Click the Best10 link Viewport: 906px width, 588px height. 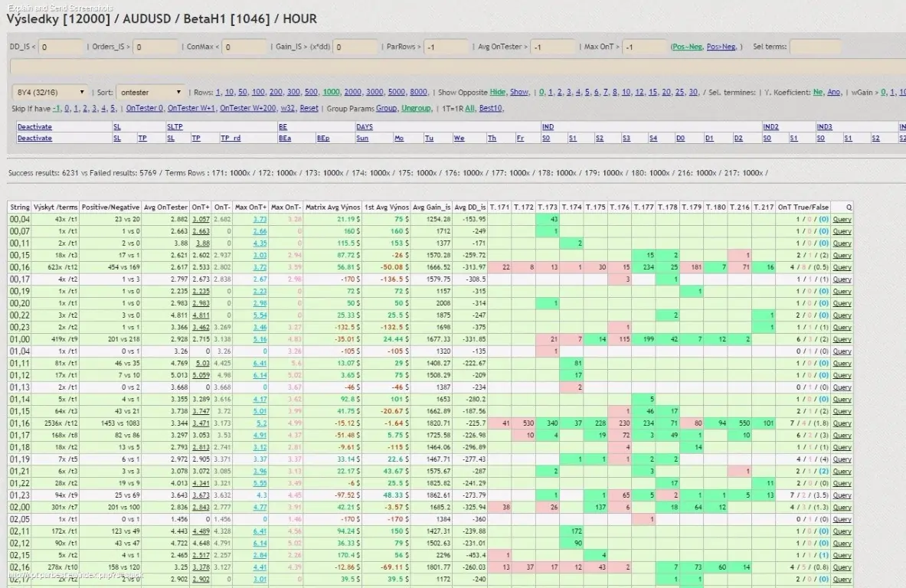490,109
